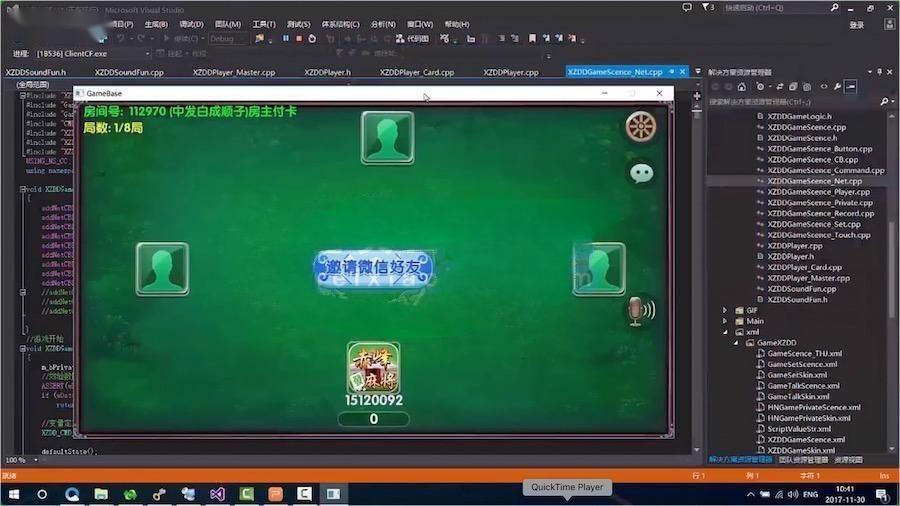Select XZDDGameScence.cpp in Solution Explorer
Image resolution: width=900 pixels, height=506 pixels.
point(806,127)
